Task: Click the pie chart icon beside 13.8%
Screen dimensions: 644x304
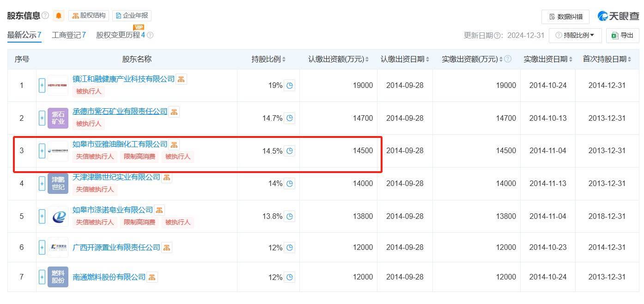Action: pos(290,217)
